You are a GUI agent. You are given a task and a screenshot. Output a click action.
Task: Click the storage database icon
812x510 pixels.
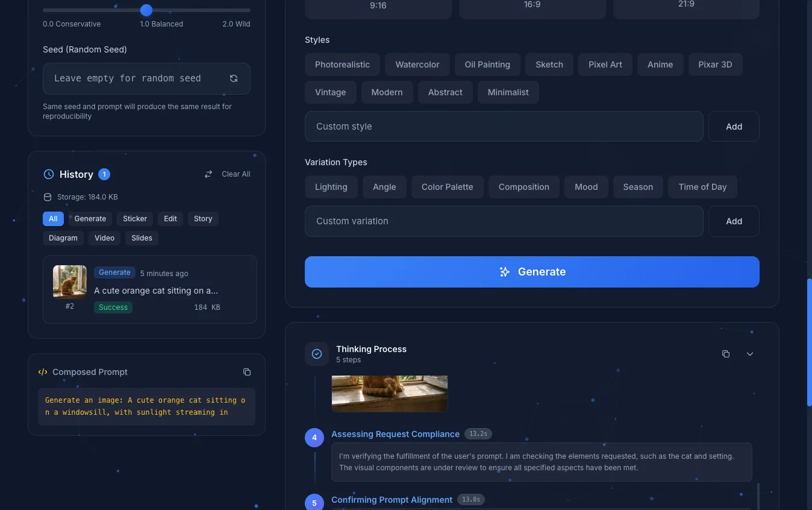(x=48, y=197)
